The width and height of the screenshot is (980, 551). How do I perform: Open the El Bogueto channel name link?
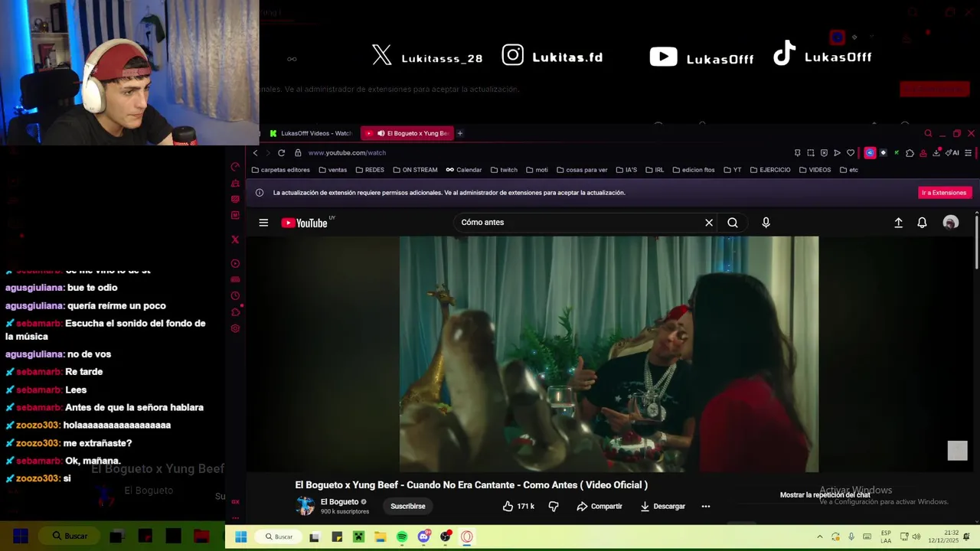(x=339, y=502)
